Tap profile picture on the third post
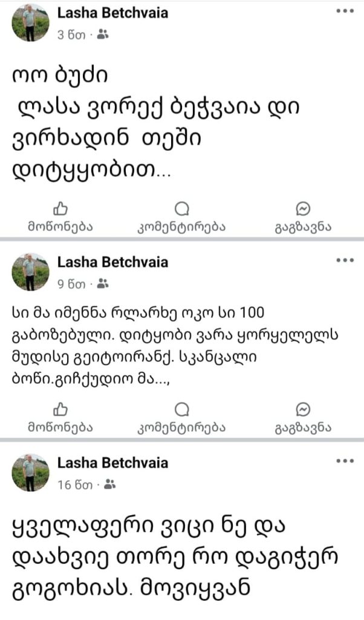 tap(30, 472)
